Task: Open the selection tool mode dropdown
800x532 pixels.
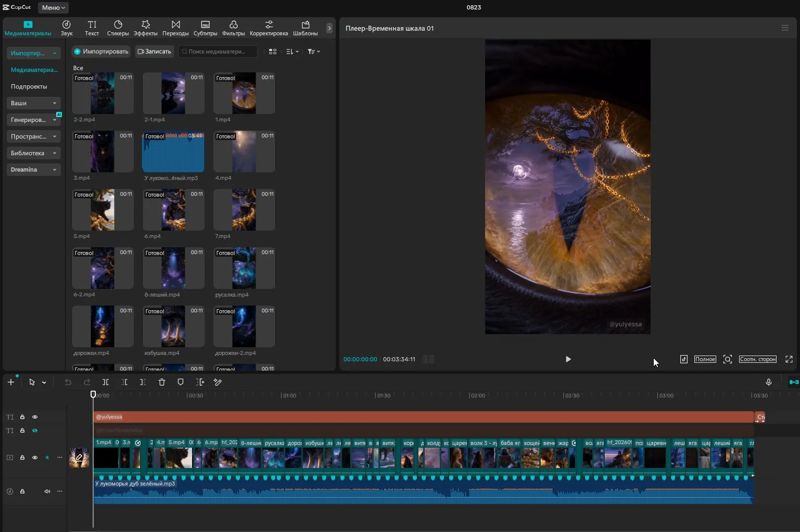Action: 44,383
